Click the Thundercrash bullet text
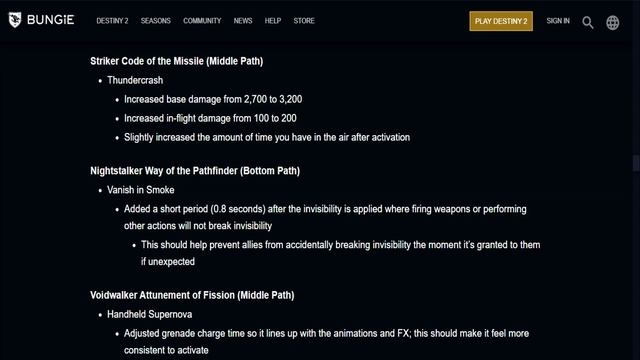 pyautogui.click(x=135, y=80)
